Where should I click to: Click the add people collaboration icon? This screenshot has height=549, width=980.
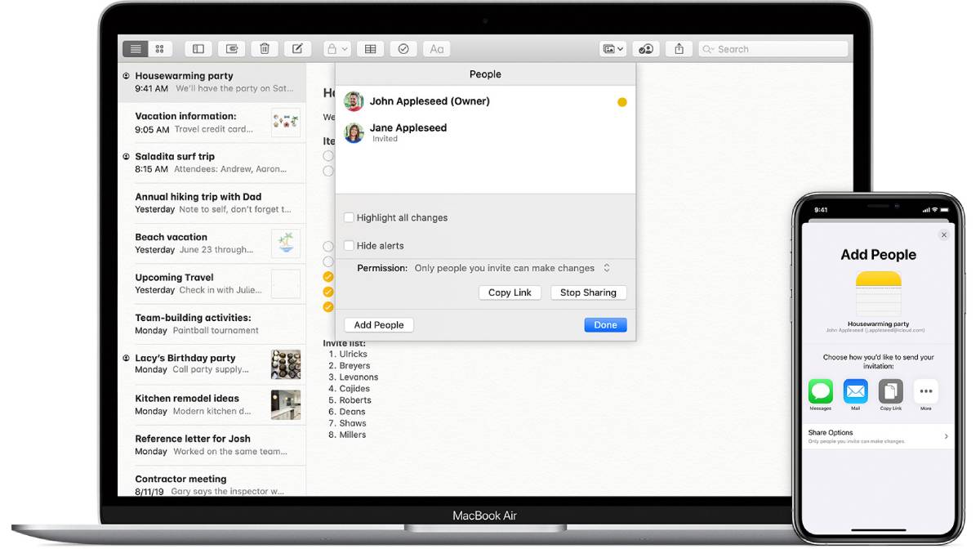[646, 49]
